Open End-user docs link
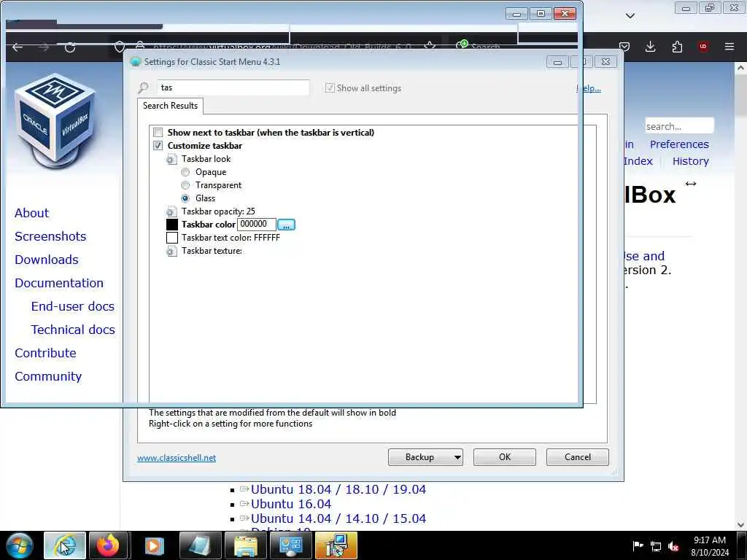Viewport: 747px width, 560px height. (73, 306)
